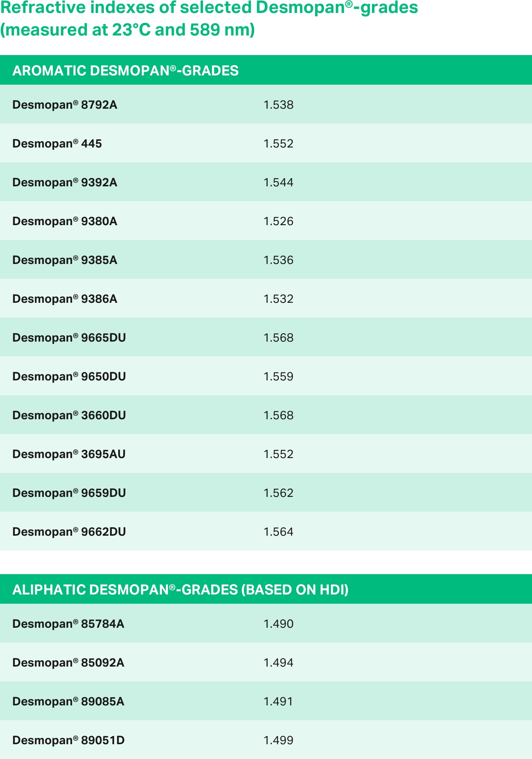Click the 'Desmopan® 89051D' row label

pyautogui.click(x=69, y=740)
